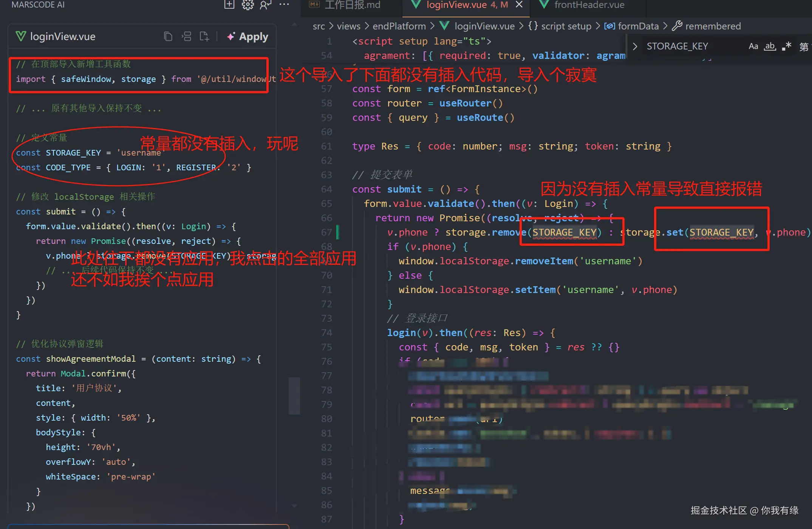Viewport: 812px width, 529px height.
Task: Click the Vue logo on the loginView.vue tab
Action: pyautogui.click(x=416, y=5)
